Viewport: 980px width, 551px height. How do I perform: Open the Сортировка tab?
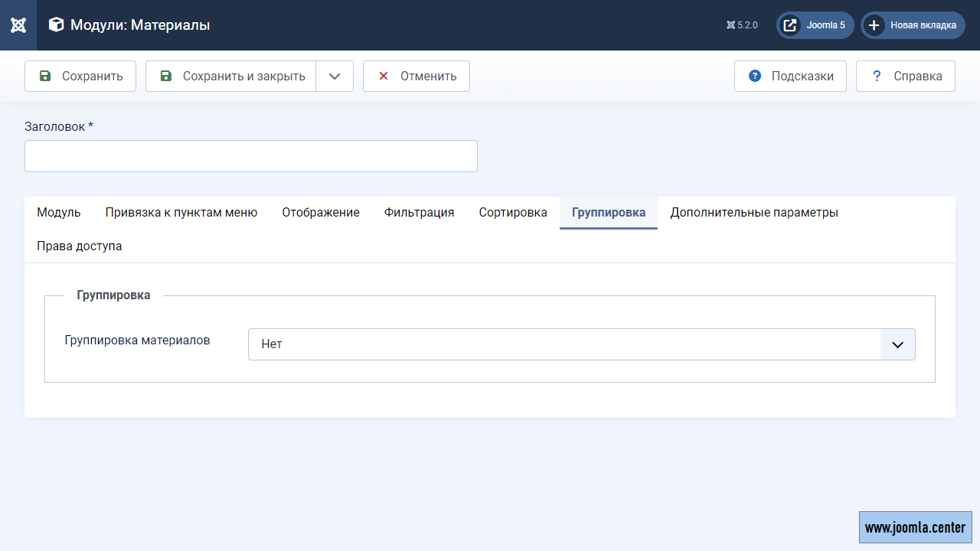(513, 213)
